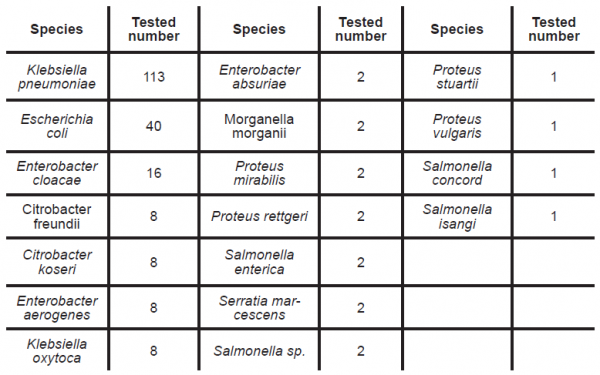Select the tested number 40 cell

point(154,126)
